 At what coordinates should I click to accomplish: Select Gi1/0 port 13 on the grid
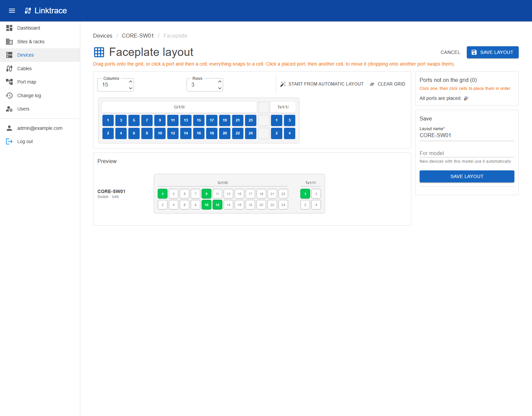186,120
